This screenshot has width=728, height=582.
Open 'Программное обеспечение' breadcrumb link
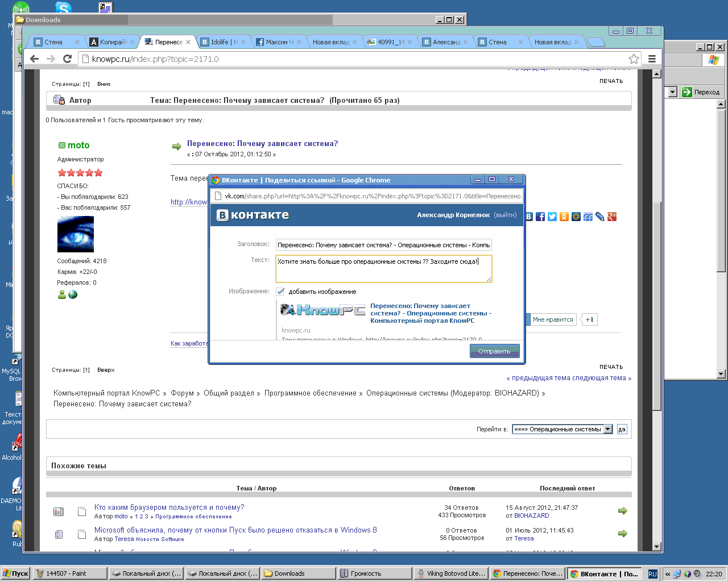click(x=310, y=393)
